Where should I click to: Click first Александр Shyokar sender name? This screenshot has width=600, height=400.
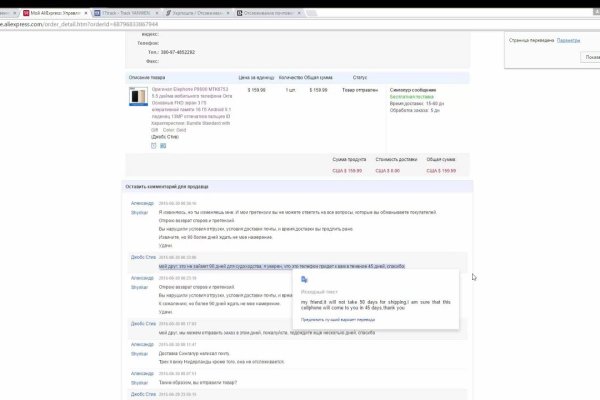[x=142, y=203]
